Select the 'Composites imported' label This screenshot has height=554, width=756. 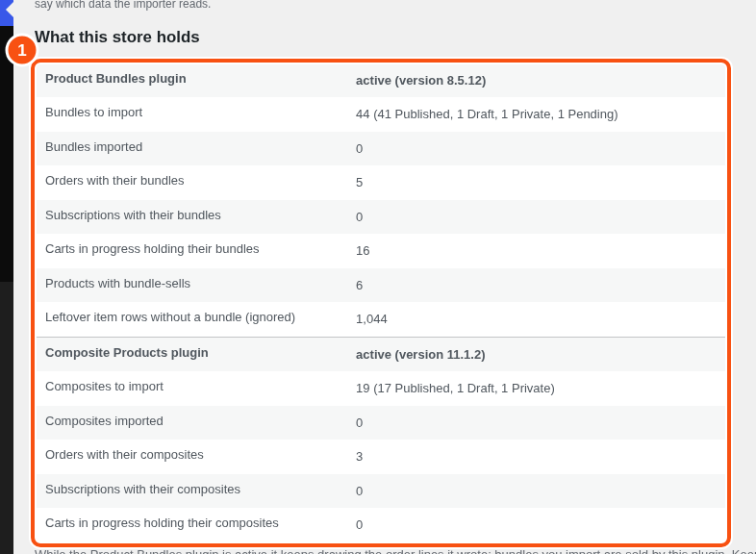pyautogui.click(x=104, y=421)
